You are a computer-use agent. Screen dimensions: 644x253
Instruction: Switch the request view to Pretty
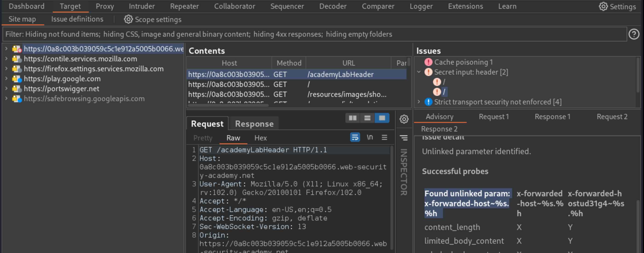coord(203,138)
